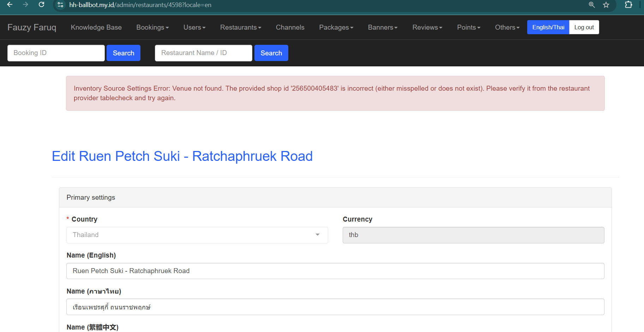Expand the Bookings dropdown menu

[152, 28]
